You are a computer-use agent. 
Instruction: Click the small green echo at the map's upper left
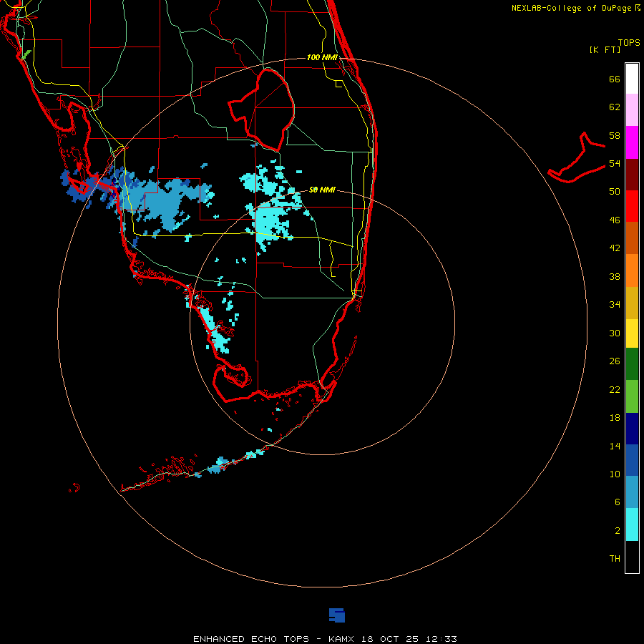[26, 54]
